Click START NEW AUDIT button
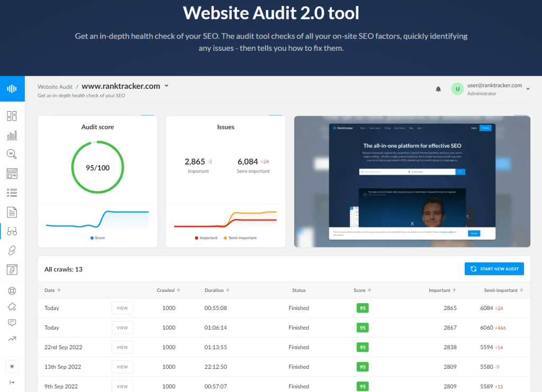Image resolution: width=542 pixels, height=392 pixels. tap(494, 269)
